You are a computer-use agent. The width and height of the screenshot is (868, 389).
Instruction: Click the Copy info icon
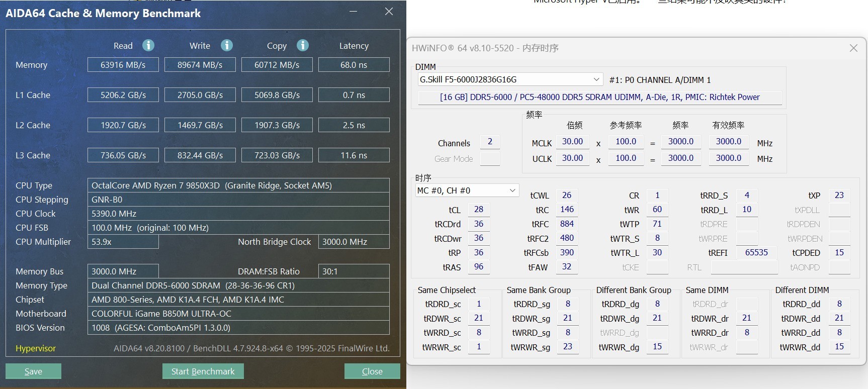click(303, 45)
